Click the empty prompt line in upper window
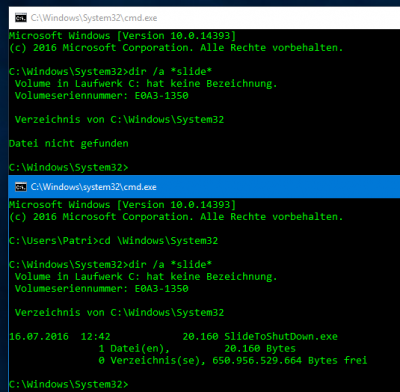This screenshot has width=400, height=392. [x=68, y=167]
